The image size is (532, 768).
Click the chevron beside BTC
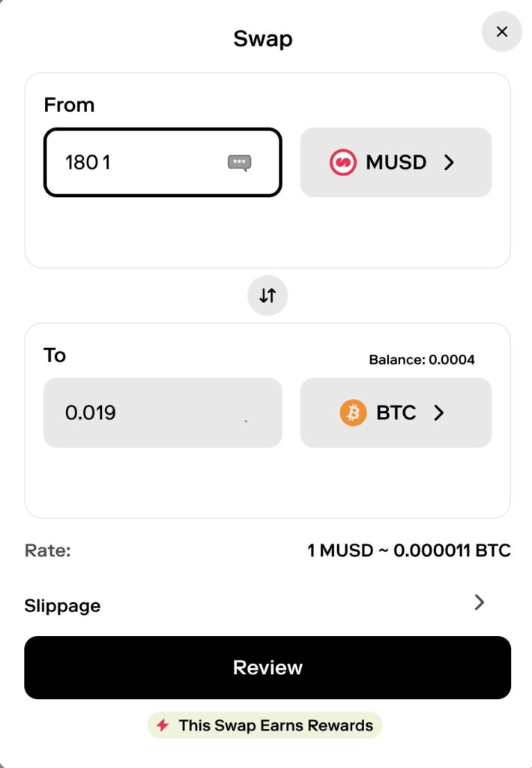439,412
